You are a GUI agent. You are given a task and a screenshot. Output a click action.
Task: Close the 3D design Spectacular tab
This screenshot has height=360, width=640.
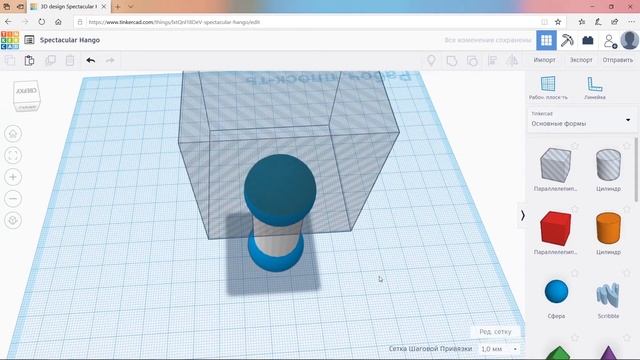point(104,7)
